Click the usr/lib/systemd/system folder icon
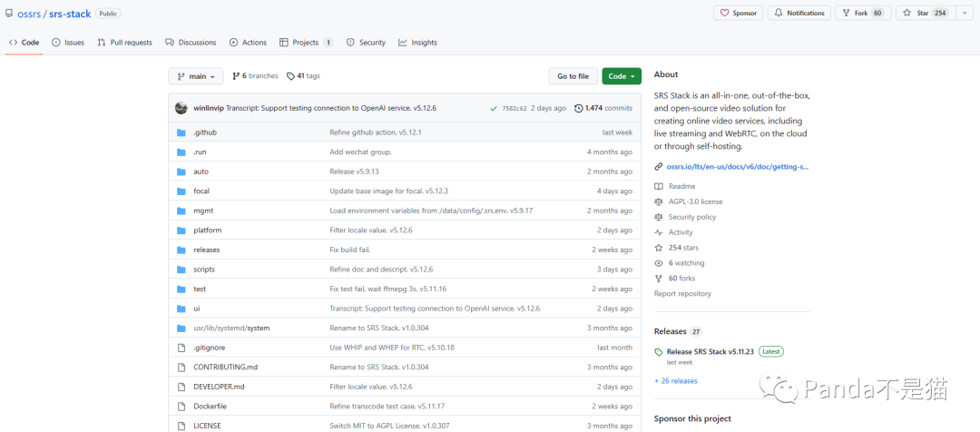This screenshot has width=980, height=432. click(x=181, y=328)
